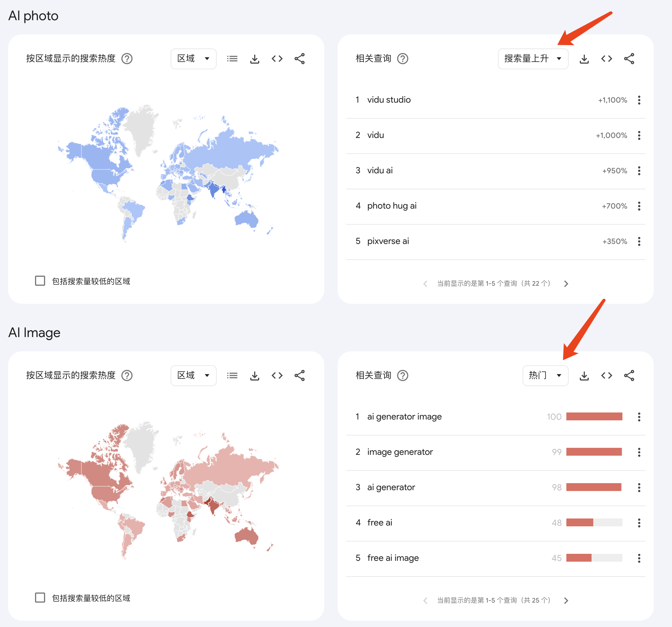Image resolution: width=672 pixels, height=627 pixels.
Task: Open the pixverse ai related query
Action: (x=388, y=241)
